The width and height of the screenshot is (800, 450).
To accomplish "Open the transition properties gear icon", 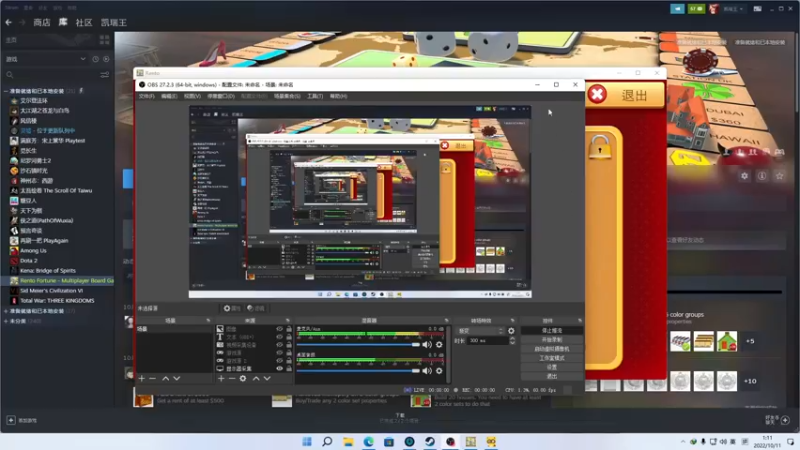I will pos(511,331).
